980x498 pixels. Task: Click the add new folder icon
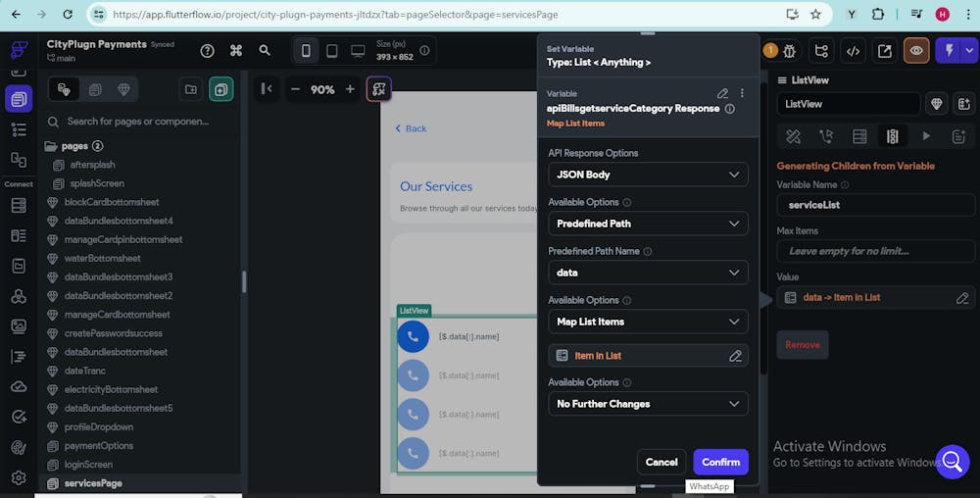click(x=191, y=89)
